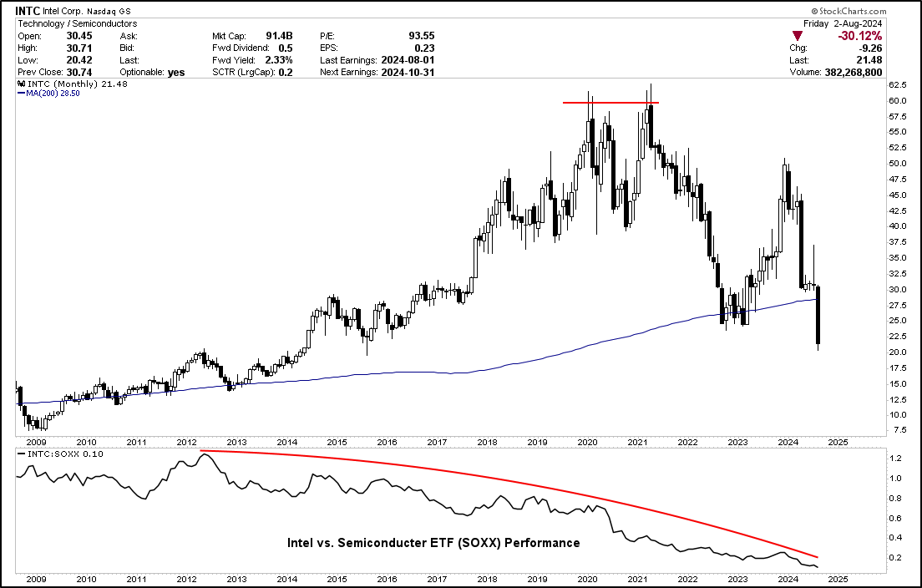Click the 'Nasdaq GS' exchange label

pyautogui.click(x=109, y=11)
